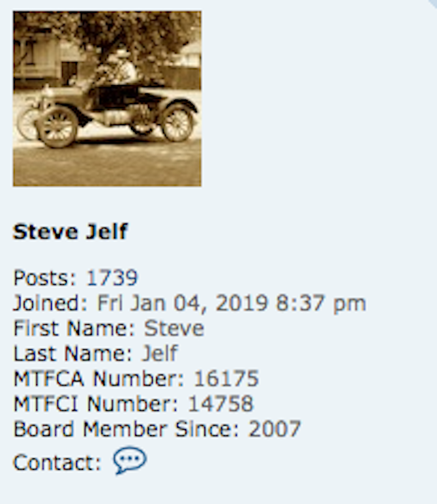Select the last name value Jelf
This screenshot has height=504, width=437.
pyautogui.click(x=160, y=353)
